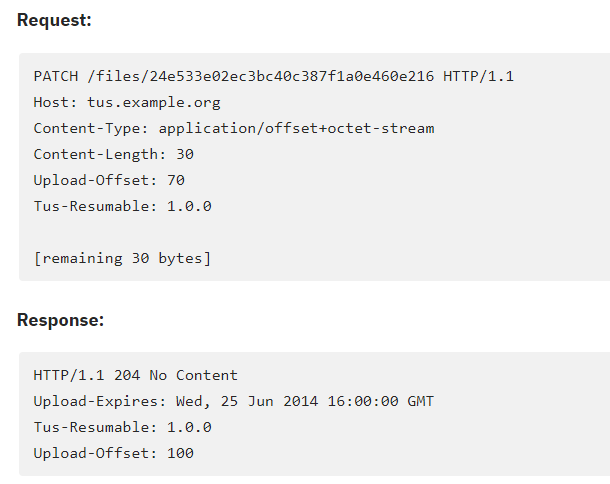Click the [remaining 30 bytes] body text
Viewport: 610px width, 484px height.
(122, 258)
